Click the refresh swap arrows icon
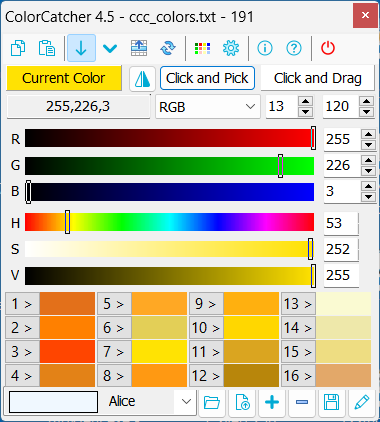This screenshot has height=422, width=380. [x=168, y=48]
